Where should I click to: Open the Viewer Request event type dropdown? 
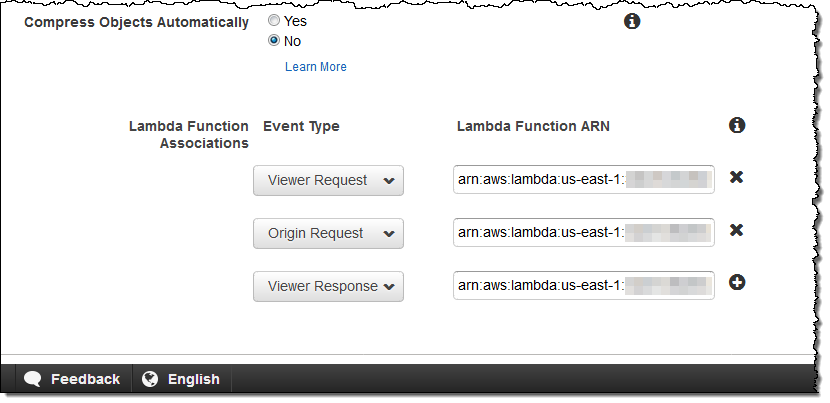[328, 181]
